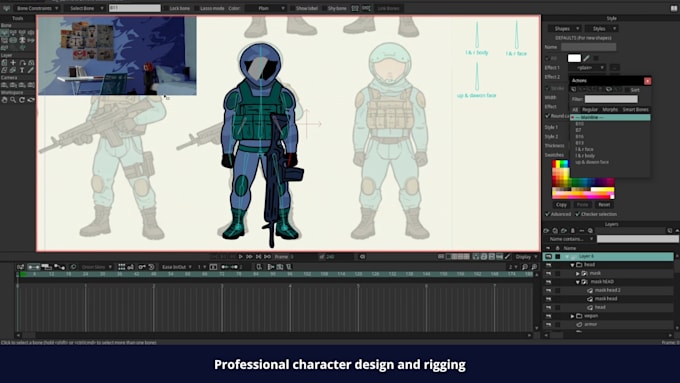The height and width of the screenshot is (383, 680).
Task: Toggle the Lasso mode checkbox
Action: pos(196,8)
